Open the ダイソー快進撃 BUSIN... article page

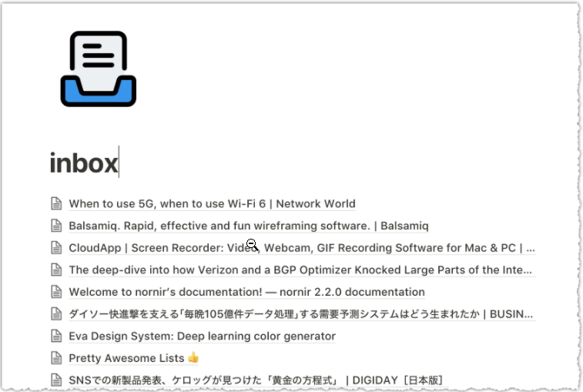pyautogui.click(x=301, y=314)
